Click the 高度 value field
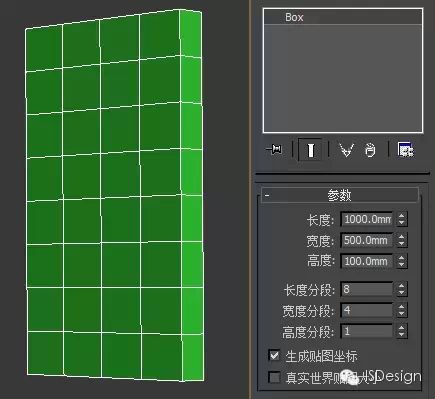This screenshot has width=435, height=399. 367,261
